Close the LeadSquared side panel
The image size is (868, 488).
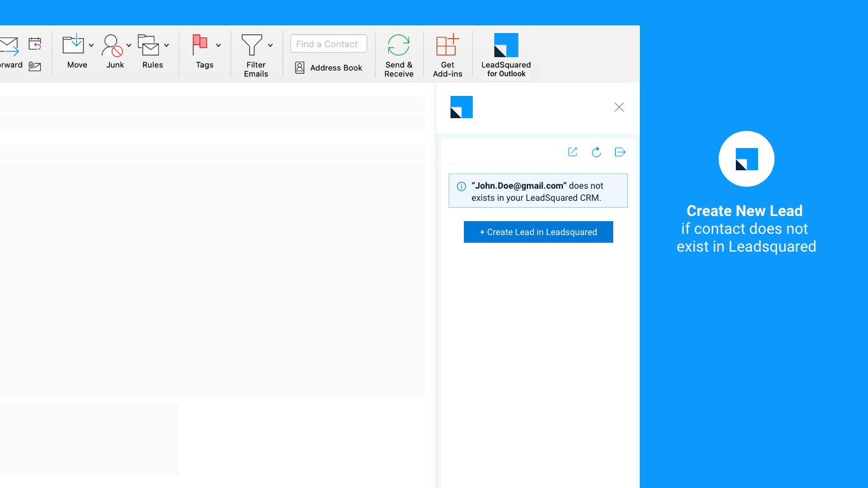pyautogui.click(x=619, y=107)
